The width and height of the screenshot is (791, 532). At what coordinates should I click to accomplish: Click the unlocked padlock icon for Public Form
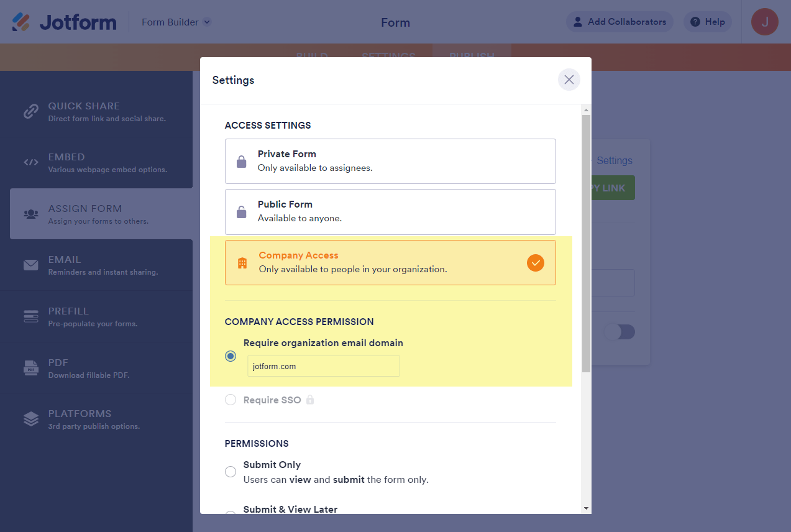pos(242,212)
